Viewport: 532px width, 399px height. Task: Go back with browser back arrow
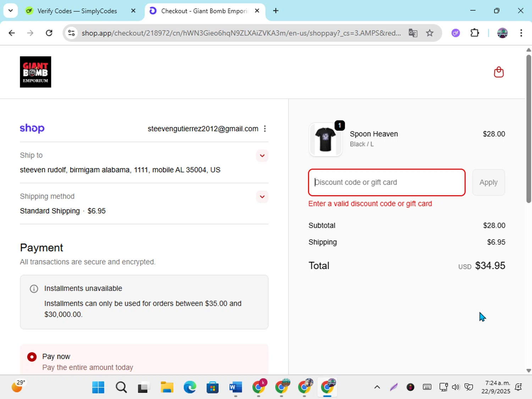tap(12, 33)
